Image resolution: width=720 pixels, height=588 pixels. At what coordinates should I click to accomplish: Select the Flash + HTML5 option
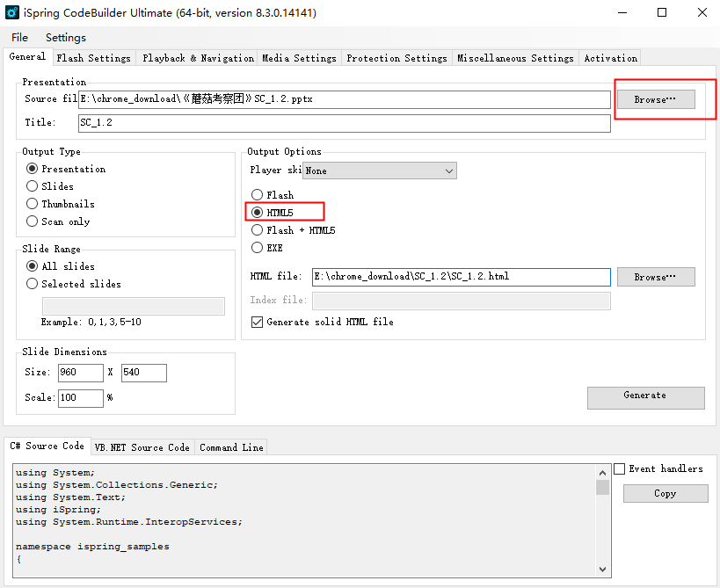[x=294, y=230]
